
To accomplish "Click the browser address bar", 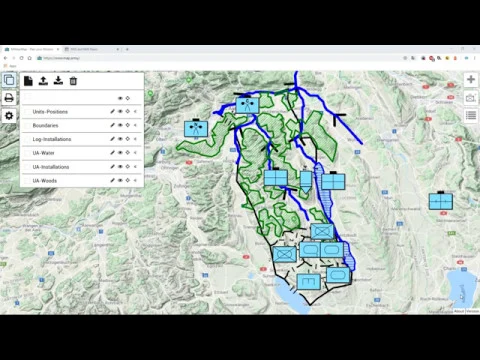I will pyautogui.click(x=220, y=58).
